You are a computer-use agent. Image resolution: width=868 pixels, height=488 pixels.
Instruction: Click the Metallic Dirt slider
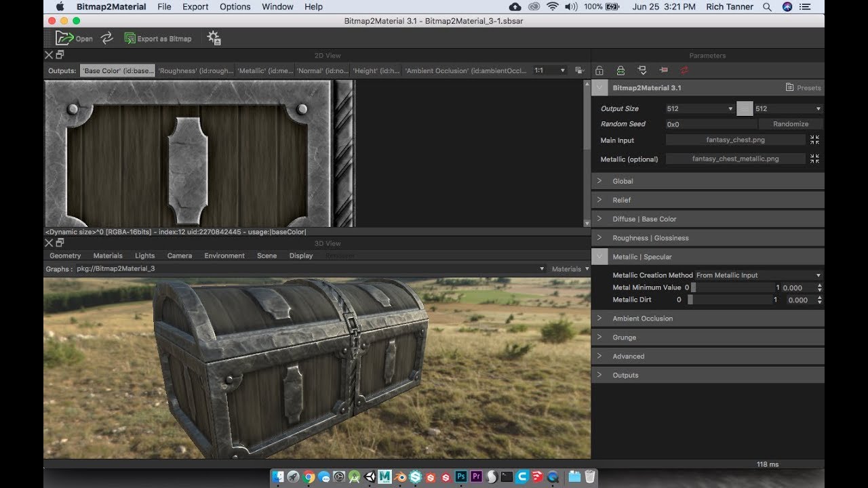click(x=730, y=300)
